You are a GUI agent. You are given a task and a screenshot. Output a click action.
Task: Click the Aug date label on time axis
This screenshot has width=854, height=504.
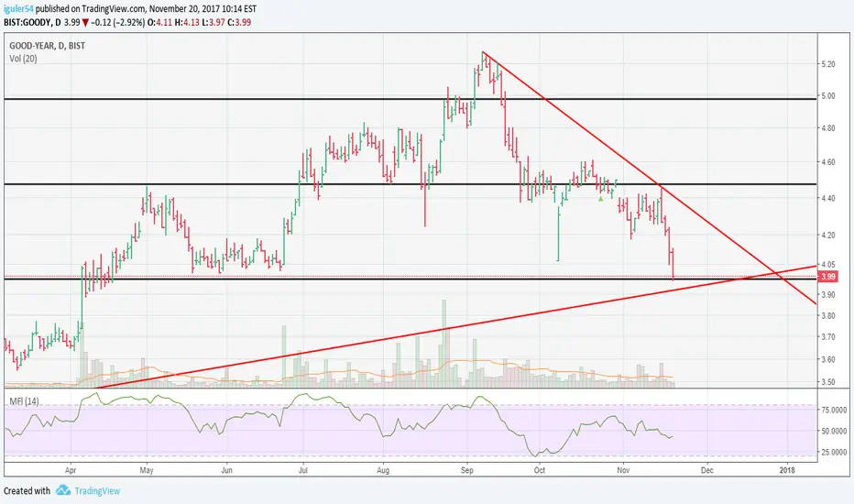coord(383,470)
